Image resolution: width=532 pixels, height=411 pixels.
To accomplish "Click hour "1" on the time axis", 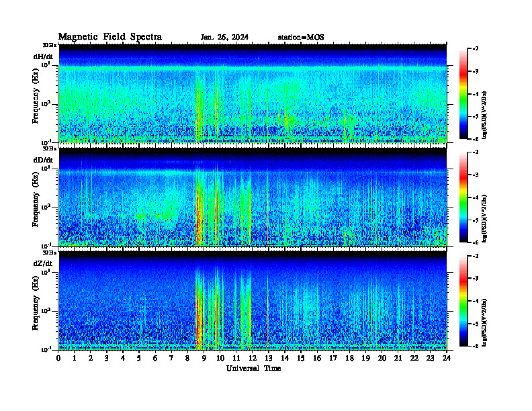I will (75, 358).
